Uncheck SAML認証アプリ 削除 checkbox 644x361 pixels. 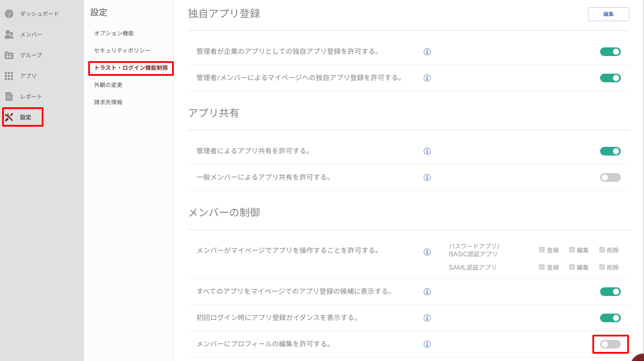point(602,267)
